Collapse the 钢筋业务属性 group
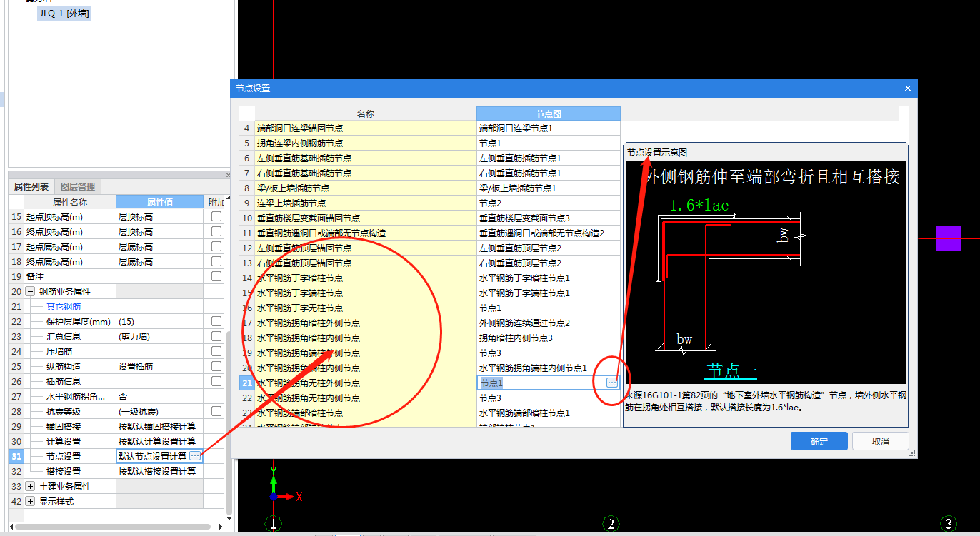Image resolution: width=980 pixels, height=536 pixels. (x=30, y=291)
